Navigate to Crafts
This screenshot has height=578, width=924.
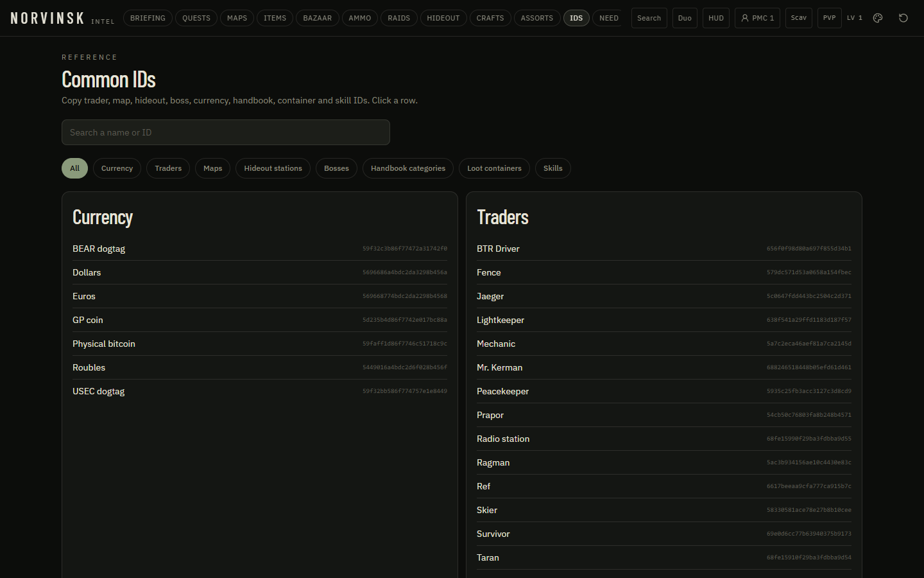(x=490, y=18)
